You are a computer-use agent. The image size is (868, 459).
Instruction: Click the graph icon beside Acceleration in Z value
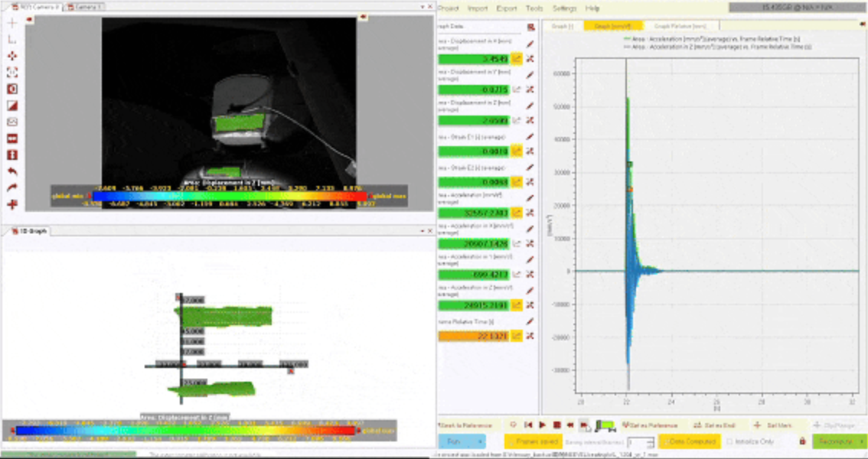pos(517,305)
